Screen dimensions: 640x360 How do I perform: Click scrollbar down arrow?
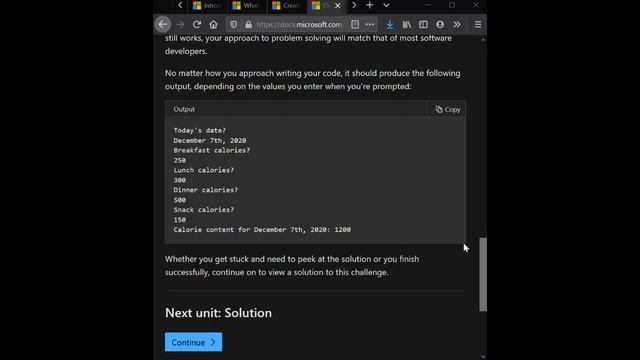coord(483,356)
